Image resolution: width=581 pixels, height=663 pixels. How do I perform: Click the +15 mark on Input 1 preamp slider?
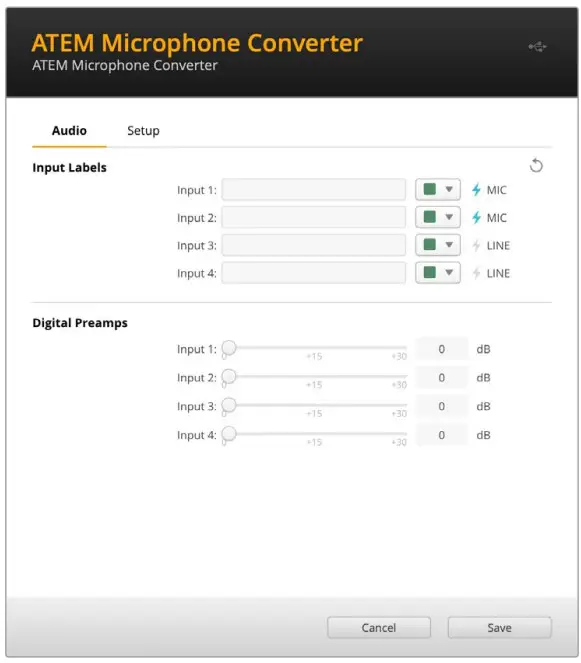pos(314,356)
